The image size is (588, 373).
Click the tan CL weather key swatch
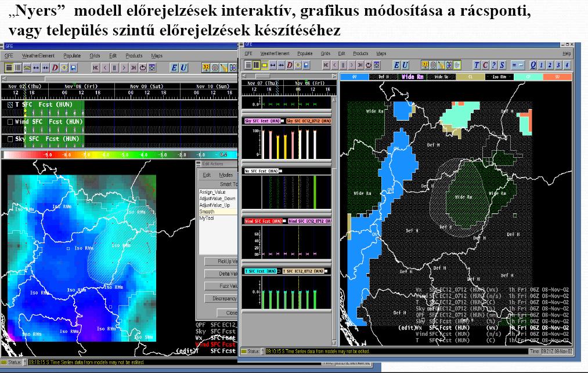point(470,77)
